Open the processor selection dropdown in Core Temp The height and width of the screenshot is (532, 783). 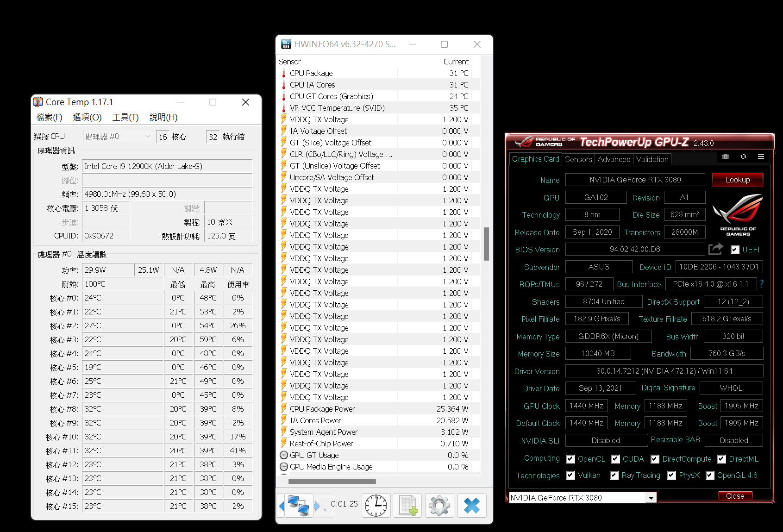tap(119, 136)
